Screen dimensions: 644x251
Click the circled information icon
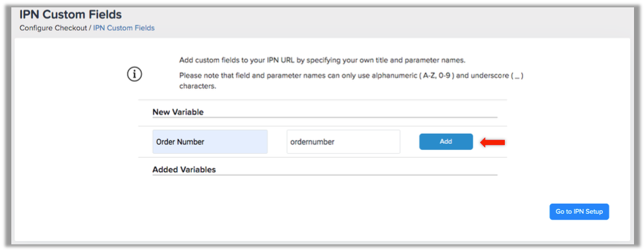(135, 75)
